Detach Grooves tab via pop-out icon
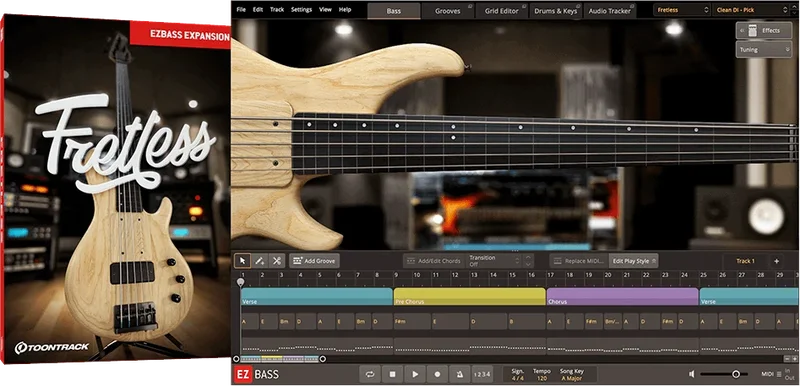 point(470,6)
